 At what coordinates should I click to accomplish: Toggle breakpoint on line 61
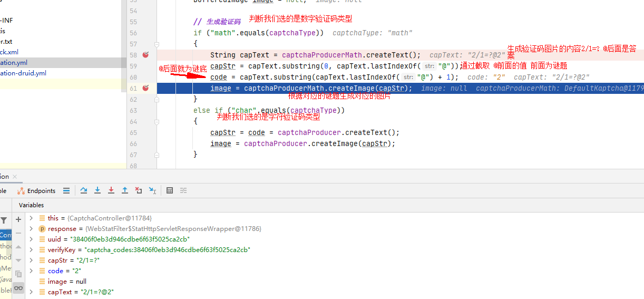point(146,88)
